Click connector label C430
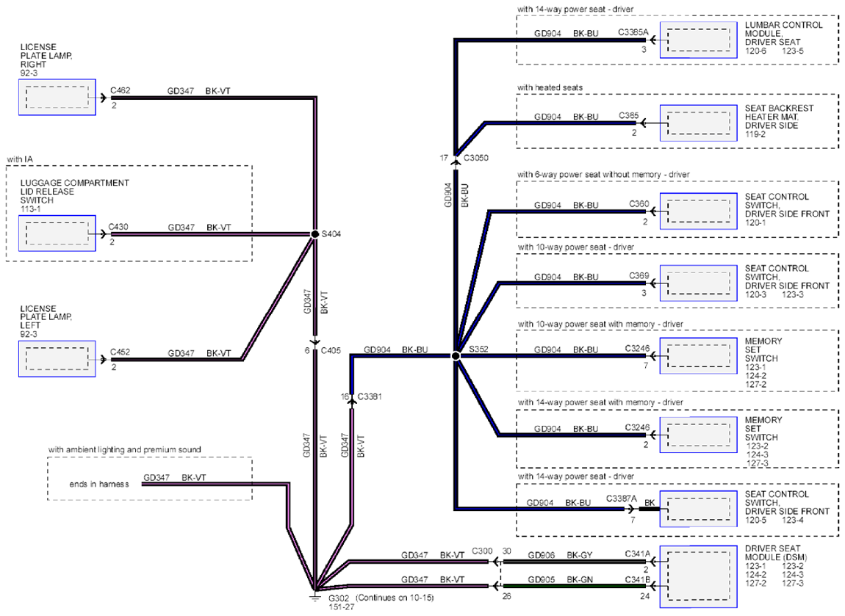The image size is (845, 616). pyautogui.click(x=118, y=227)
